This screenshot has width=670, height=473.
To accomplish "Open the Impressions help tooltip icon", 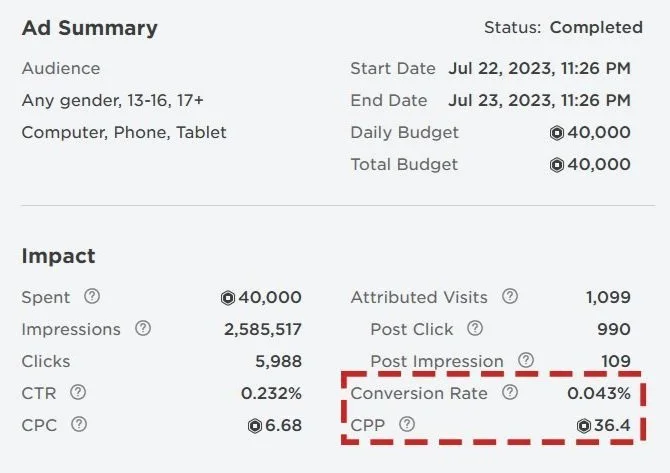I will click(x=143, y=328).
